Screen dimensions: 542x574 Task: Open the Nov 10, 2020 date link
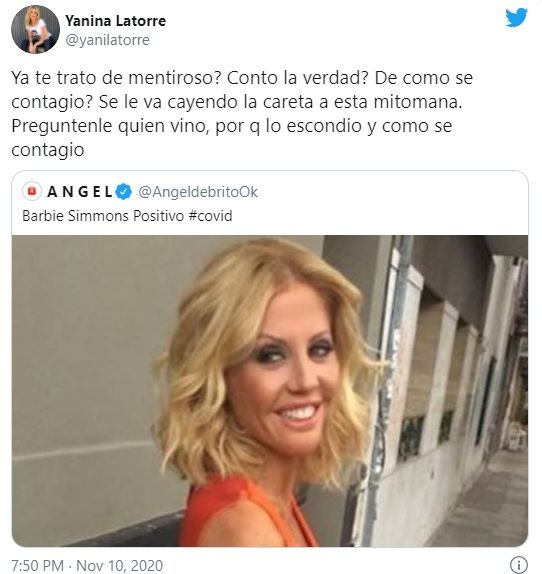(119, 565)
